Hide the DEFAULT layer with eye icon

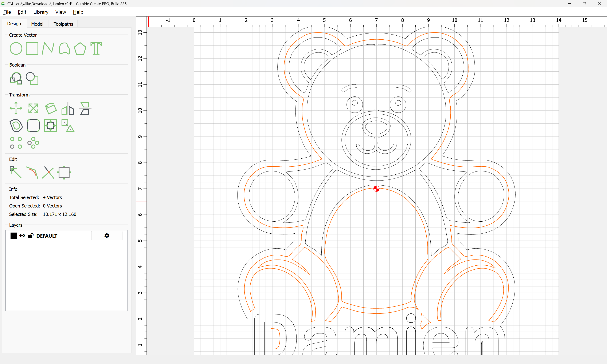click(x=22, y=236)
